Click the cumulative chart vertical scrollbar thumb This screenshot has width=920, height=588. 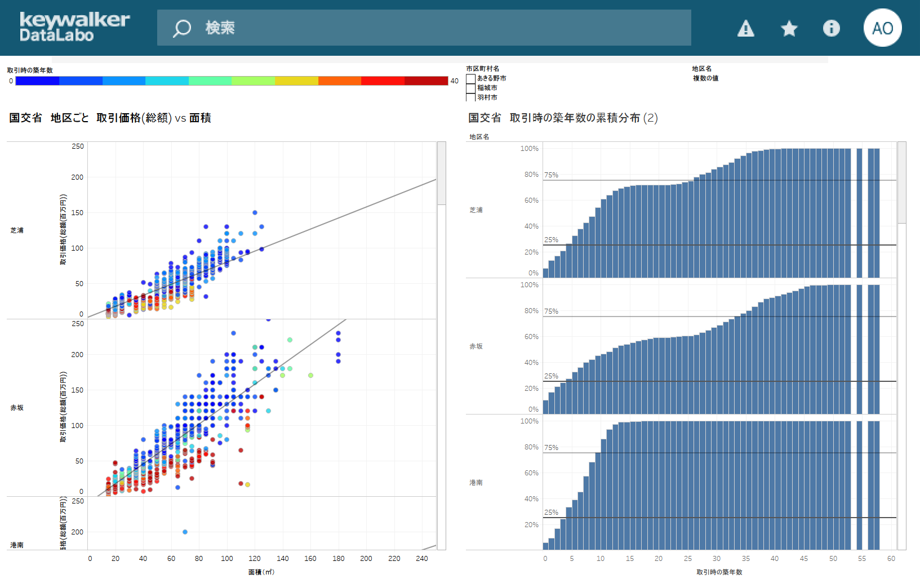pyautogui.click(x=902, y=182)
